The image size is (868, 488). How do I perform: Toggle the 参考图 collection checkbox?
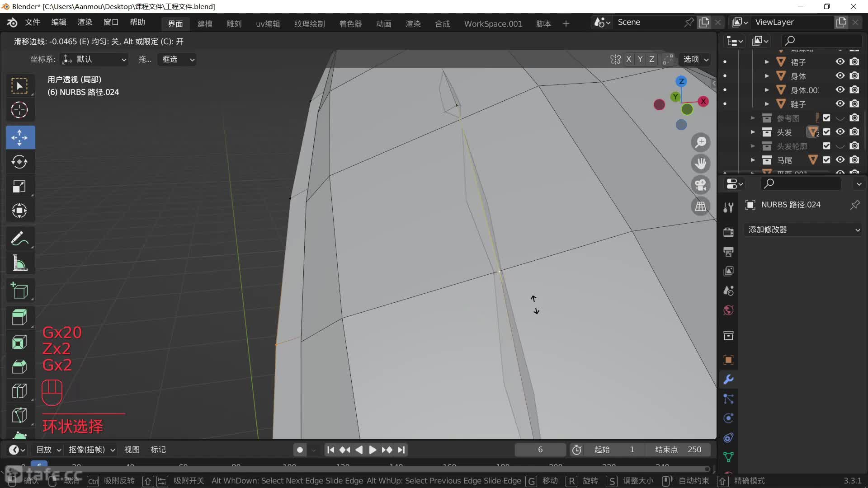point(826,118)
